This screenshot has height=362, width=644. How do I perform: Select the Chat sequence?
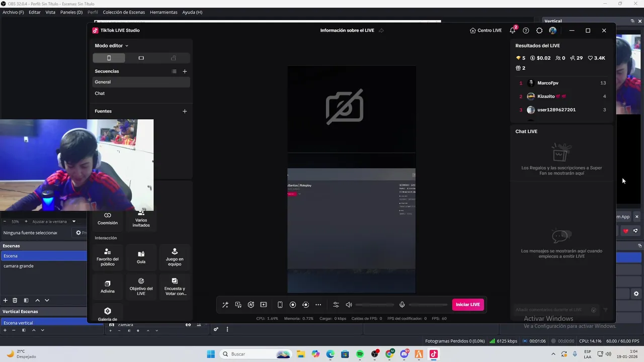[141, 94]
